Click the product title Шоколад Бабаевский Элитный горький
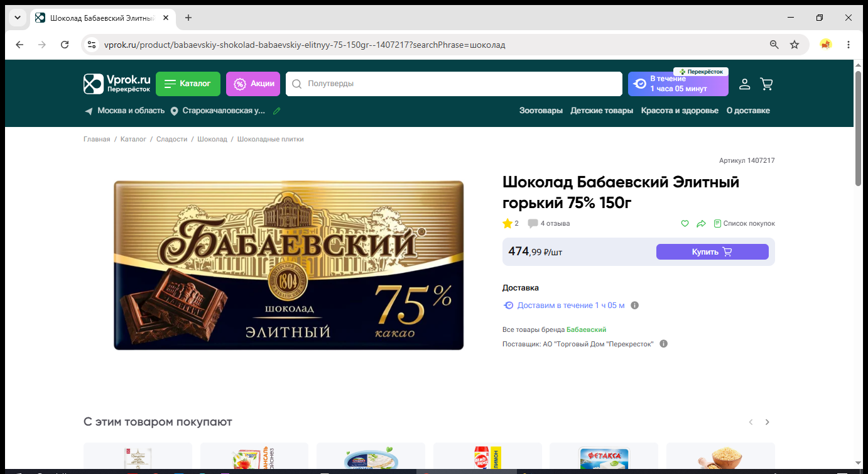Viewport: 868px width, 474px height. point(621,192)
